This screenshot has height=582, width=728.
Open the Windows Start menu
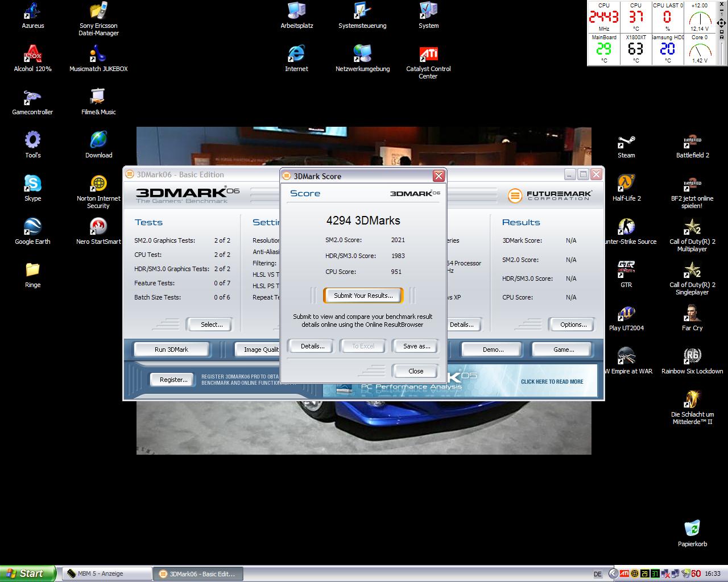[28, 573]
